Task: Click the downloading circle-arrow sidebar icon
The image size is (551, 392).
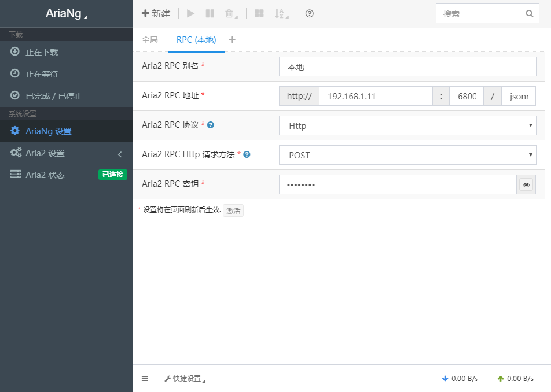Action: click(x=15, y=51)
